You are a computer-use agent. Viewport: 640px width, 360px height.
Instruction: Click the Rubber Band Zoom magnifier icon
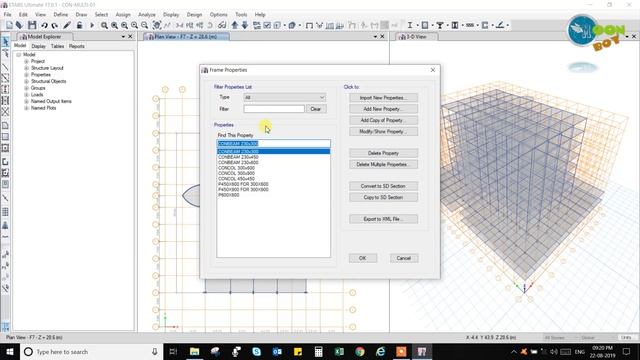pyautogui.click(x=104, y=25)
